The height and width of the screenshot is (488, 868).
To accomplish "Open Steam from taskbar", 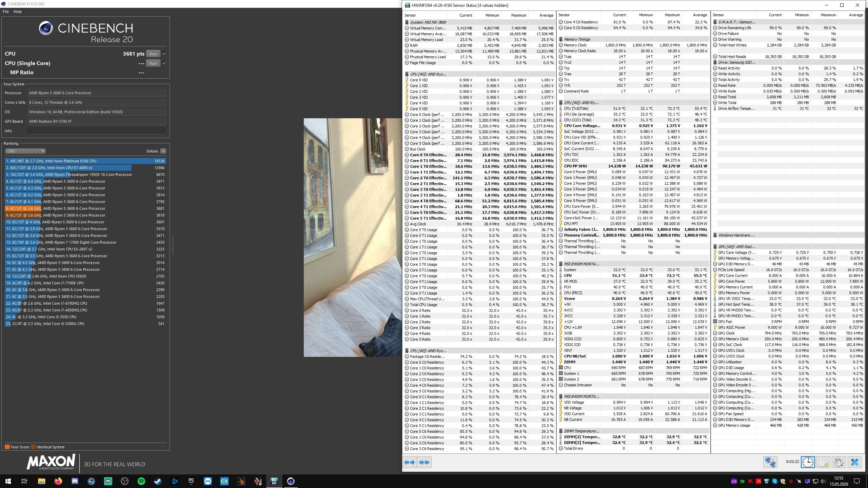I will [158, 481].
